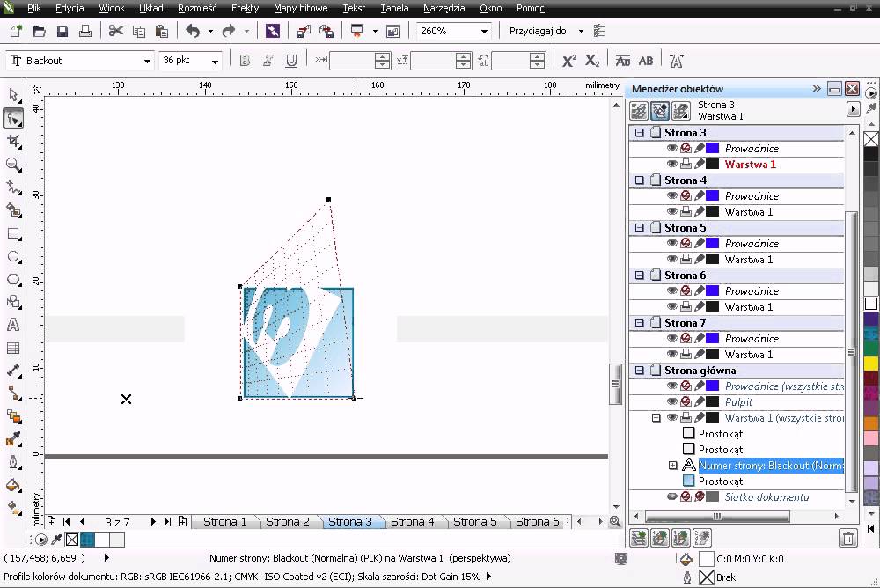Select the Shape edit tool
This screenshot has height=588, width=880.
pos(13,119)
